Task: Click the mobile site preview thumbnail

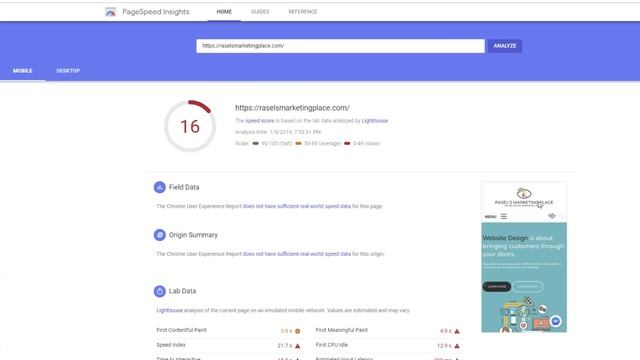Action: (x=524, y=257)
